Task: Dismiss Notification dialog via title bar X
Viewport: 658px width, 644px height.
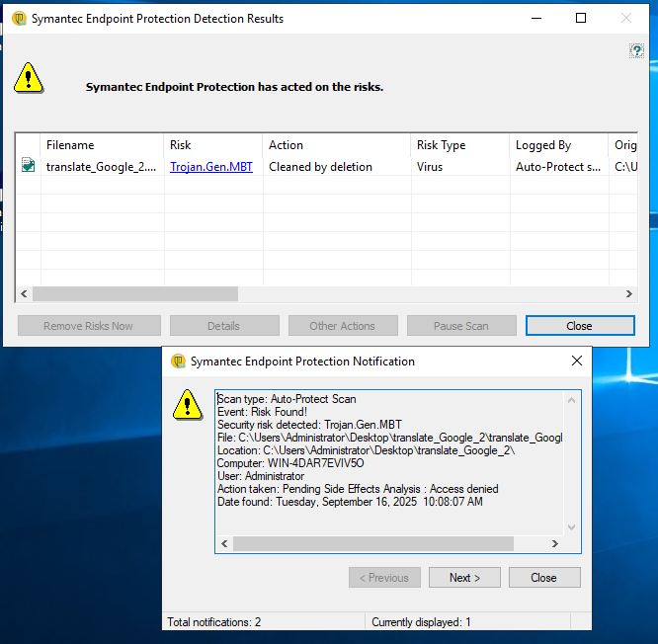Action: 577,361
